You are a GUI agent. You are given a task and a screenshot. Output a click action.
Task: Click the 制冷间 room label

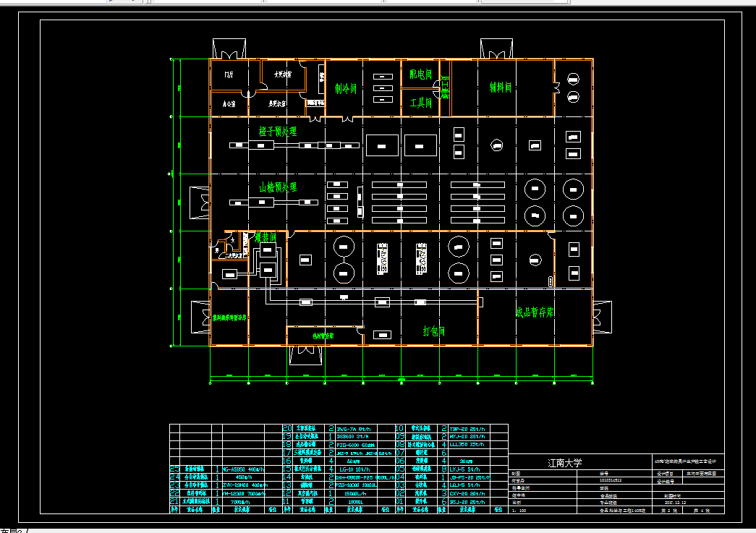pyautogui.click(x=346, y=89)
